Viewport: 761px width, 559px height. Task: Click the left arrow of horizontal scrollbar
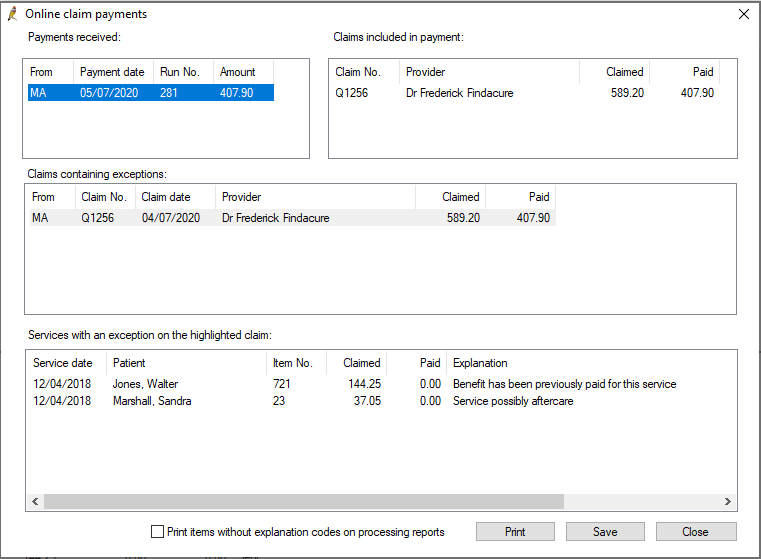click(35, 501)
